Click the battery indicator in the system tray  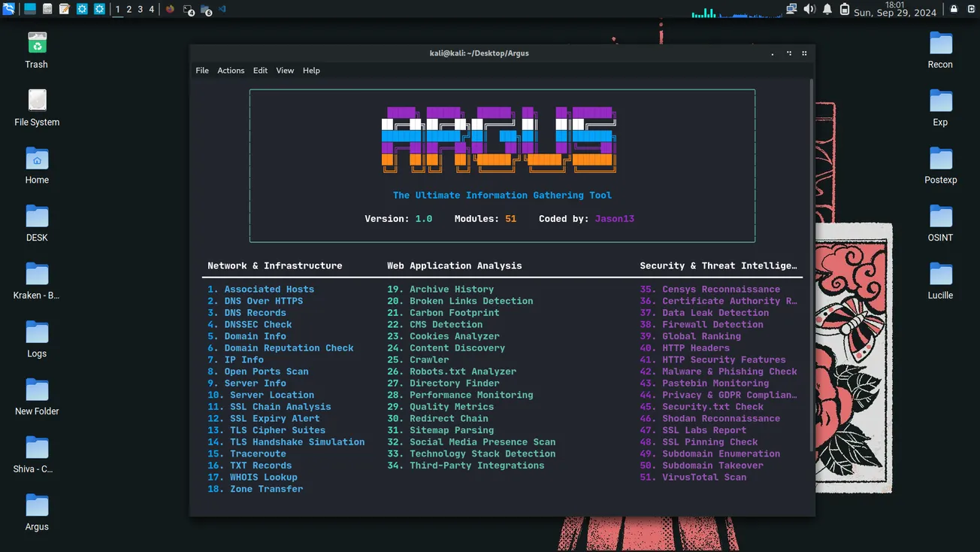[x=844, y=10]
